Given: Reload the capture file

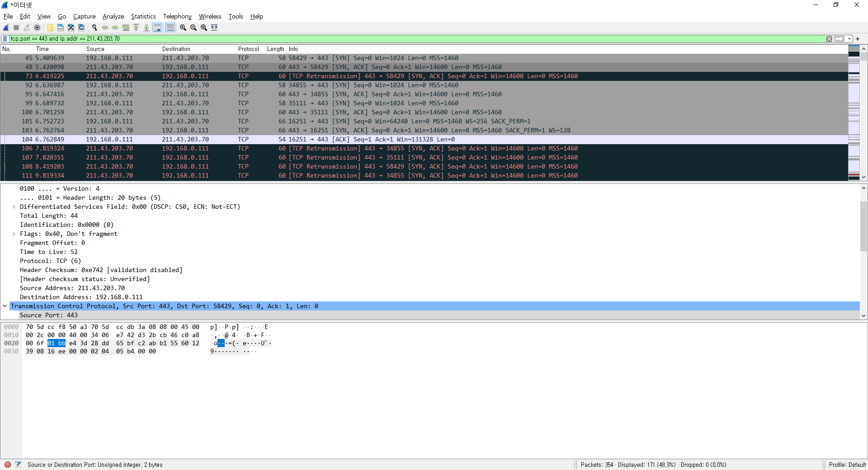Looking at the screenshot, I should (81, 28).
